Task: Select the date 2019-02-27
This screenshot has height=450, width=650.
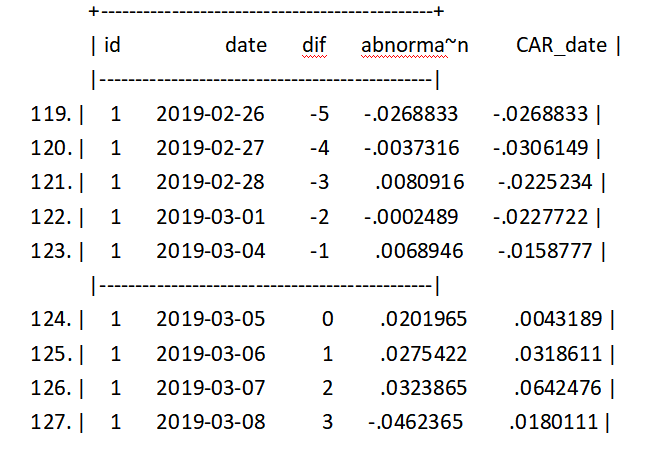Action: [x=210, y=148]
